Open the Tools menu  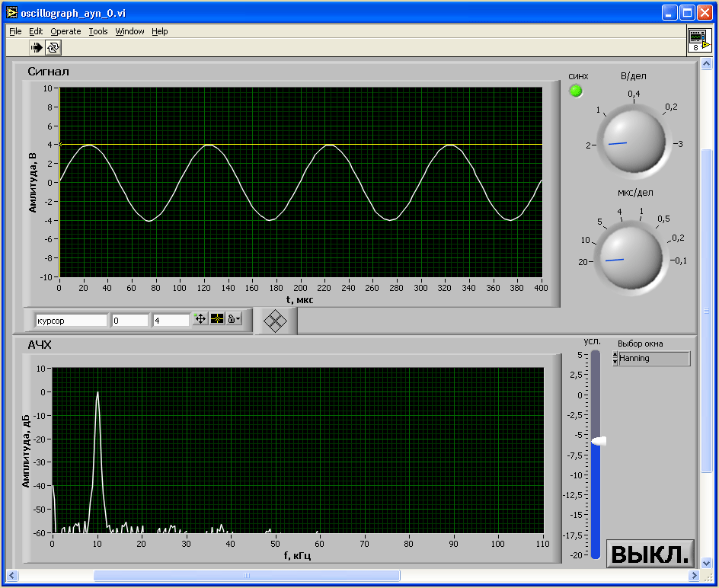98,31
